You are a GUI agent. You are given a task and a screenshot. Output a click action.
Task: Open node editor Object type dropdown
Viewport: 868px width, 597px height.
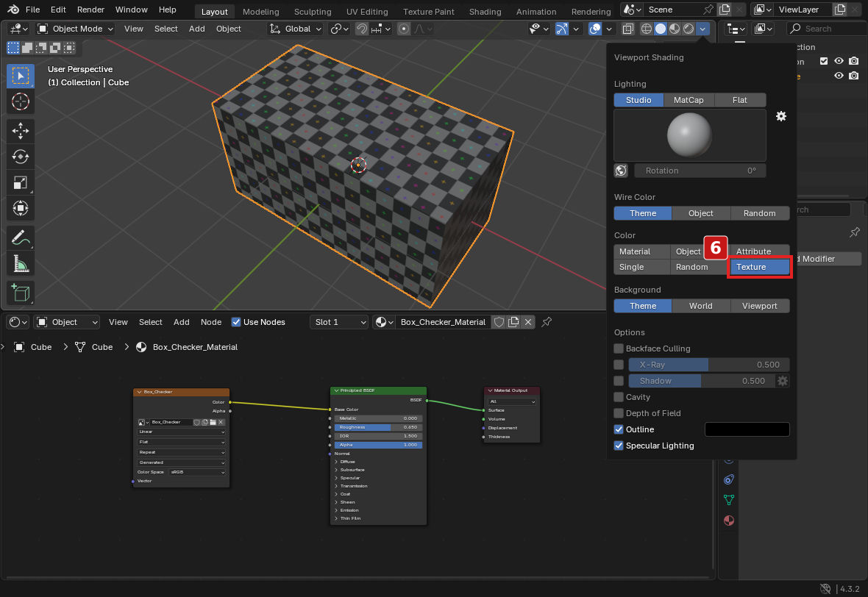click(x=67, y=322)
